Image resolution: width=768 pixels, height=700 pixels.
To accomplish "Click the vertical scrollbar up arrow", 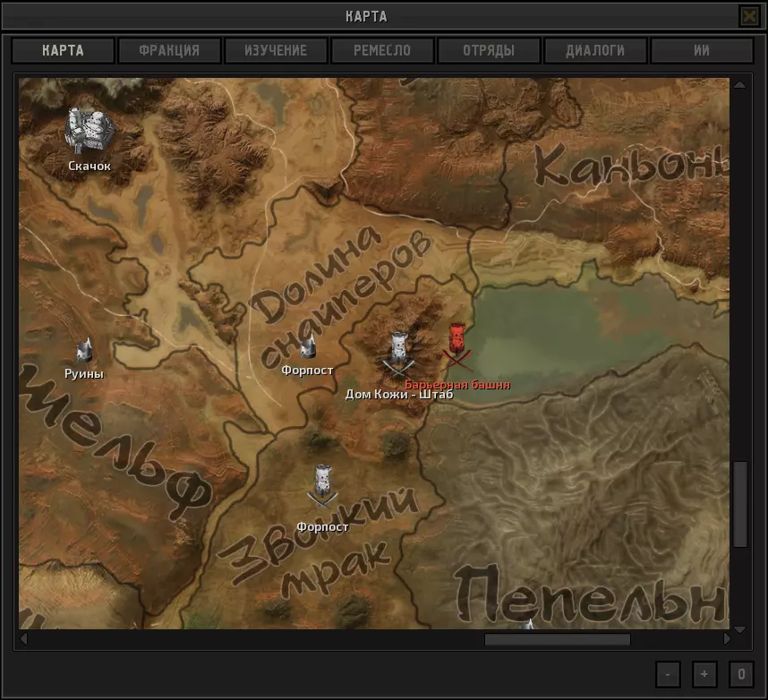I will [x=739, y=85].
